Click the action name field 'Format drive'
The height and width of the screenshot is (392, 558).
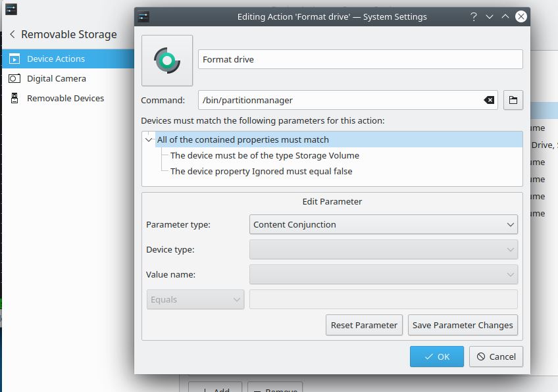(x=360, y=59)
